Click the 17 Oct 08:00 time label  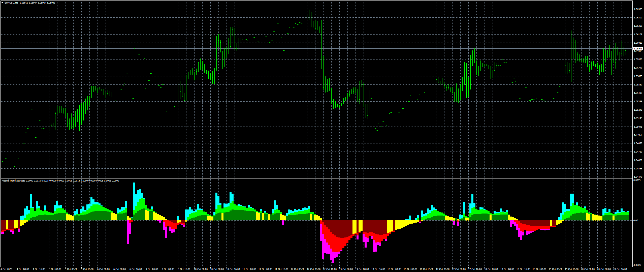tap(459, 269)
